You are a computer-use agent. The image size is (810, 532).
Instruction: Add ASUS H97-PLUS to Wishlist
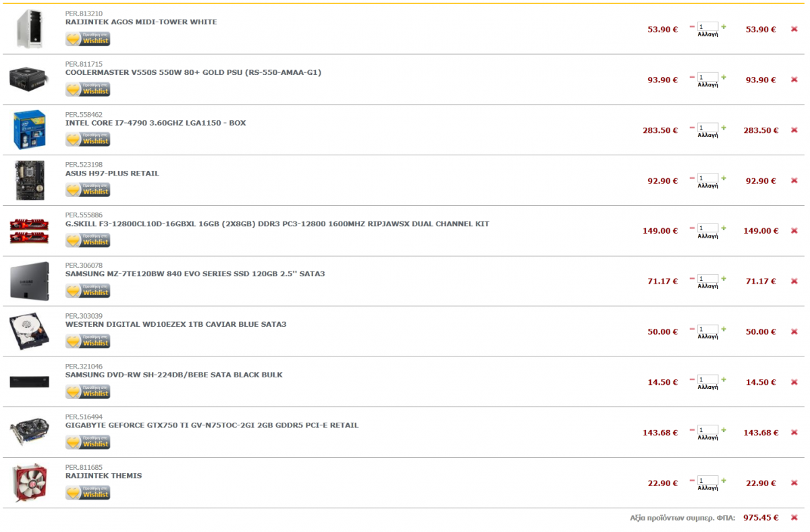[x=88, y=190]
